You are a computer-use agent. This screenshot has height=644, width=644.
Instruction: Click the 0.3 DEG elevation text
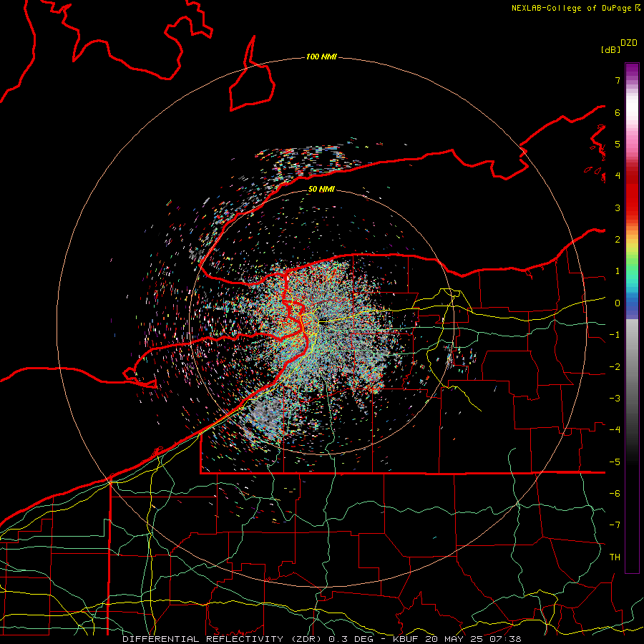point(351,639)
